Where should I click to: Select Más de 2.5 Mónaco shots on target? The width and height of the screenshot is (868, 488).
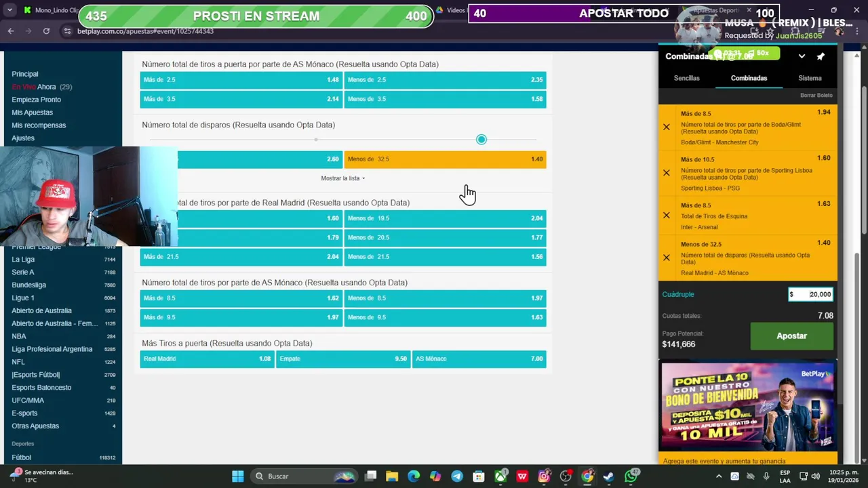(x=241, y=80)
